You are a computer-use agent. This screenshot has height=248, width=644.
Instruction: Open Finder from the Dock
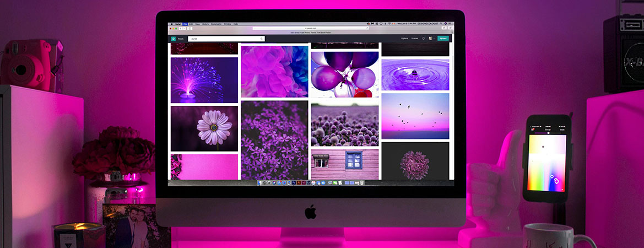(259, 183)
